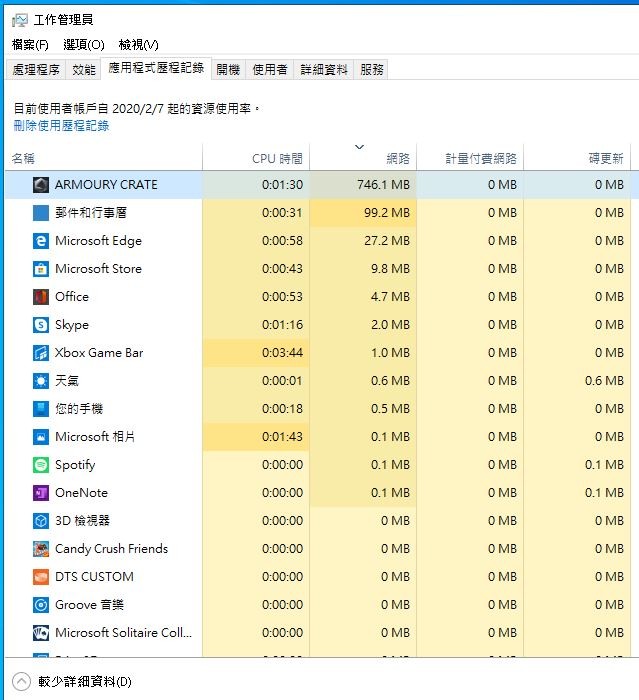This screenshot has height=700, width=639.
Task: Sort by the 磚更新 column header
Action: tap(577, 157)
